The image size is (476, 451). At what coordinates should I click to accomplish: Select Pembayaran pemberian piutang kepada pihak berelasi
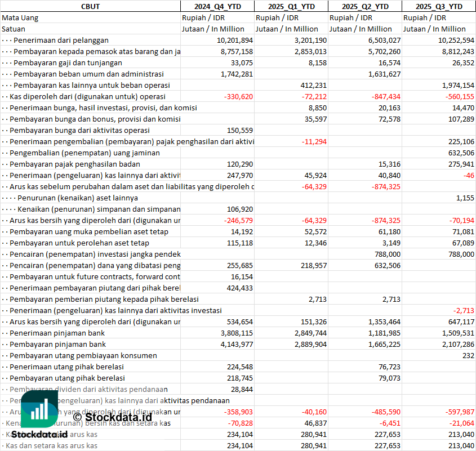click(104, 299)
